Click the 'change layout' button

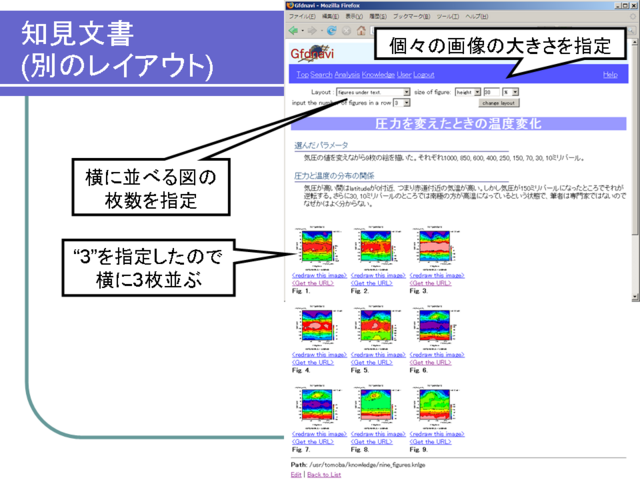point(499,103)
